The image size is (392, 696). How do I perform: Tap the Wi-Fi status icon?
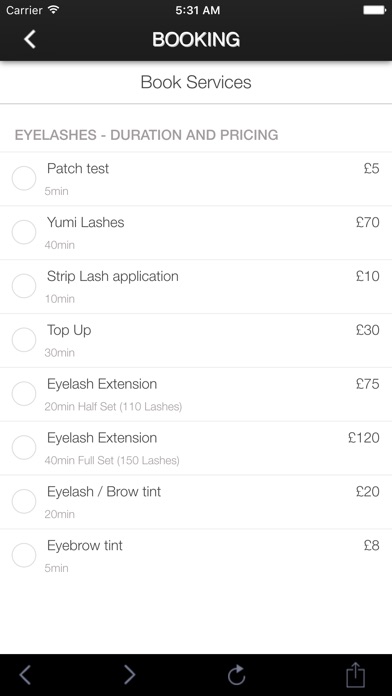[54, 10]
